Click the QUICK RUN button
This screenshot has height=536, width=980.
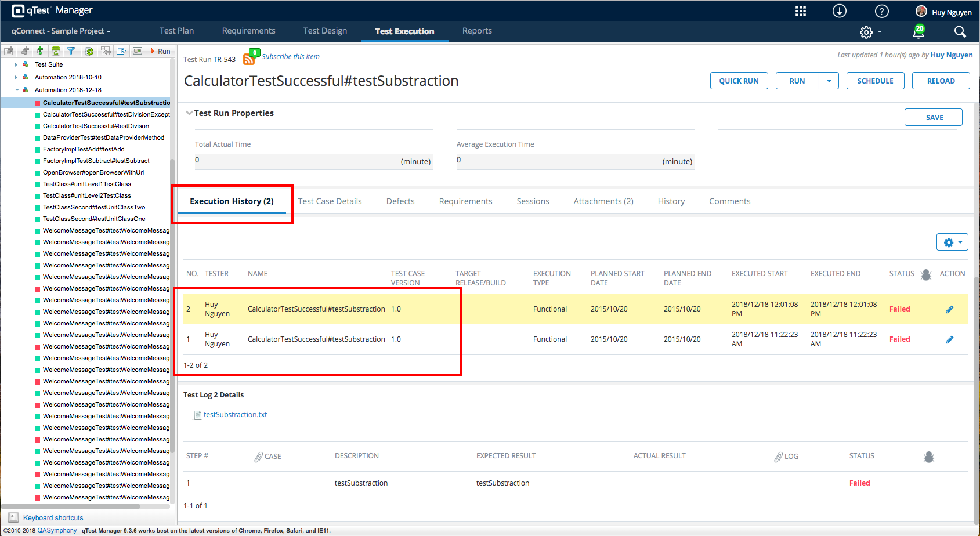coord(739,81)
